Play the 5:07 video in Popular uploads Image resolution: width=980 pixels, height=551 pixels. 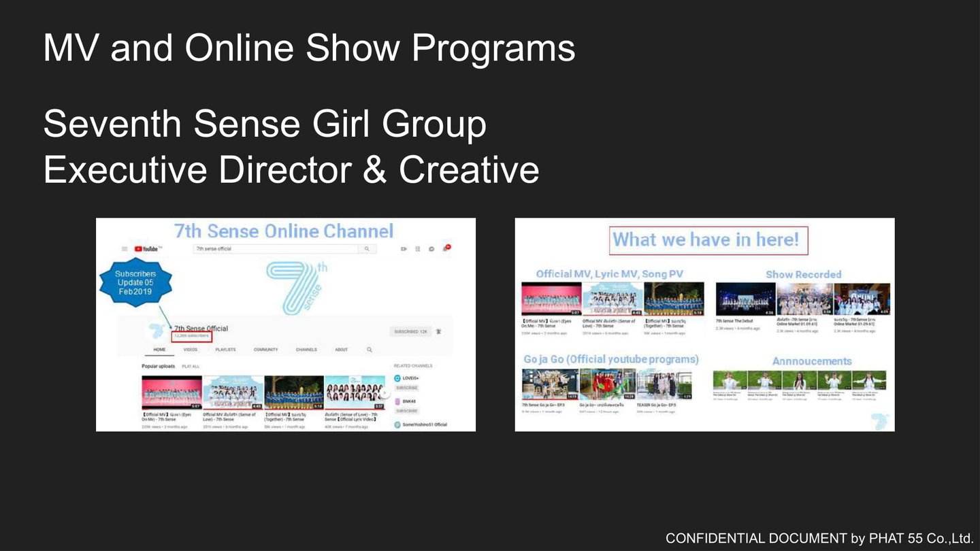[x=171, y=393]
